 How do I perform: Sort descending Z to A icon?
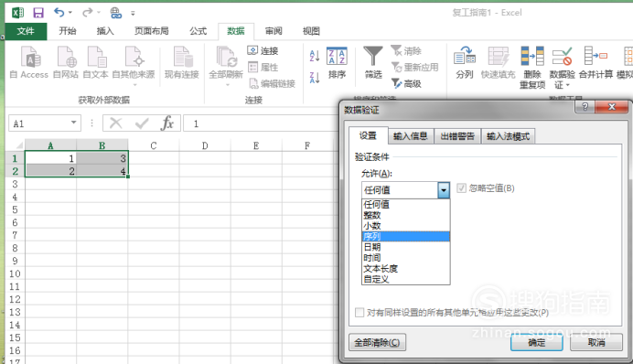pos(315,77)
